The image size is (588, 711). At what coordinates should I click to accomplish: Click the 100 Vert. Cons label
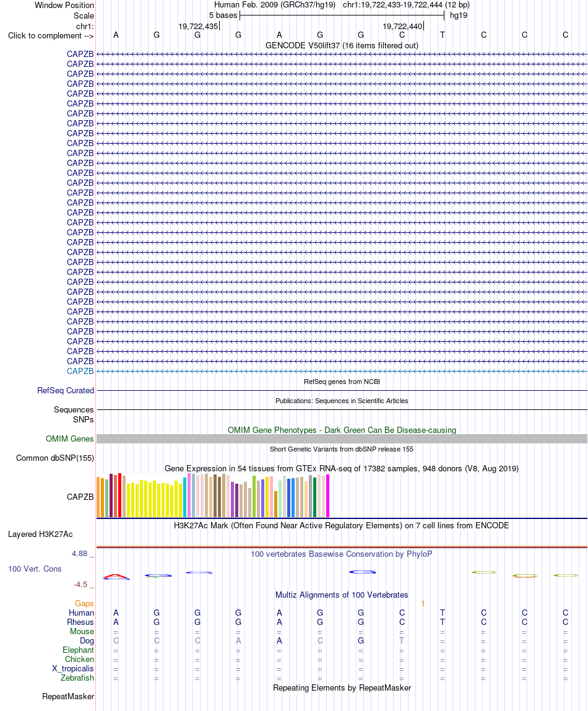tap(35, 569)
